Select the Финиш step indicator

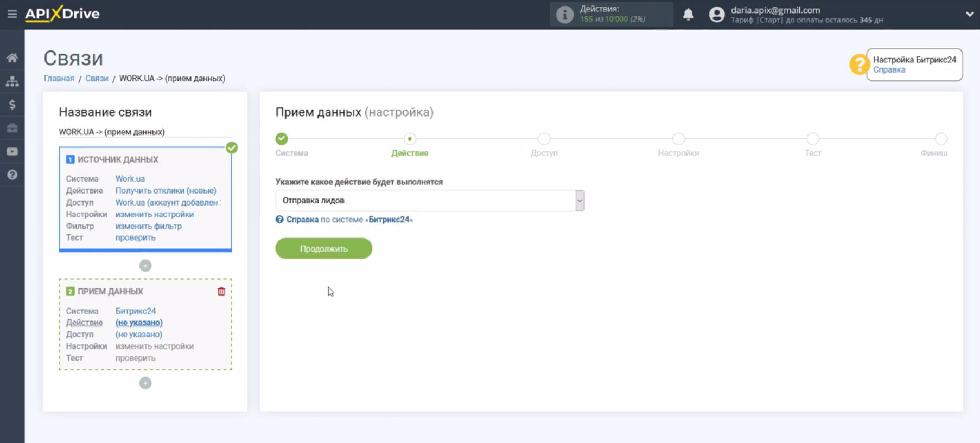click(941, 139)
